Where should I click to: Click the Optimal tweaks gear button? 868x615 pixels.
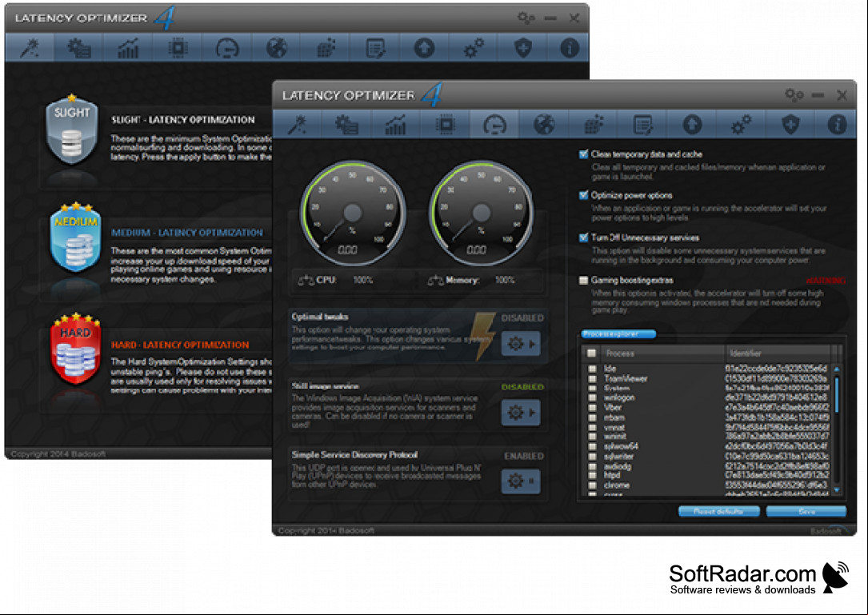520,344
